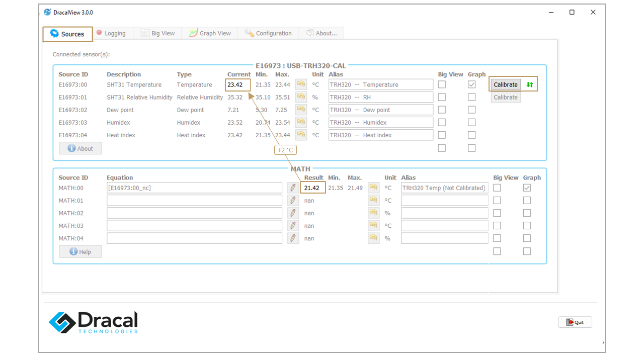Select source ID MATH:04
Screen dimensions: 644x362
71,238
